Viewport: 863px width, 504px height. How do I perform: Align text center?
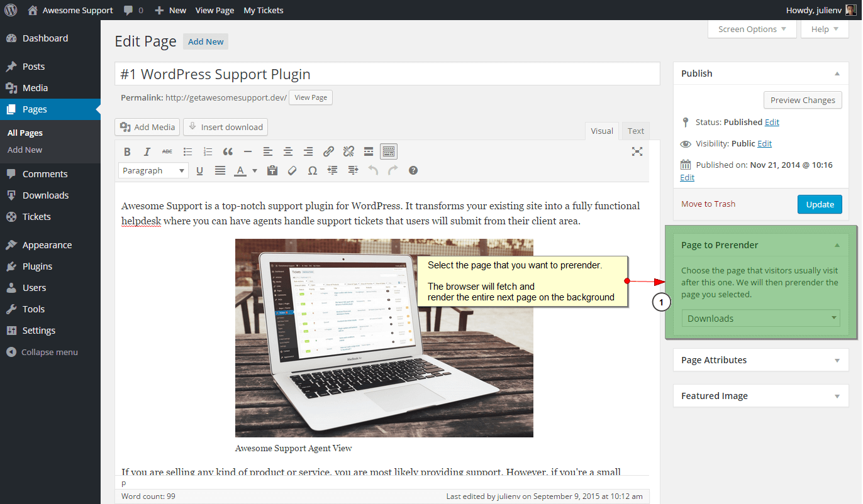(288, 151)
